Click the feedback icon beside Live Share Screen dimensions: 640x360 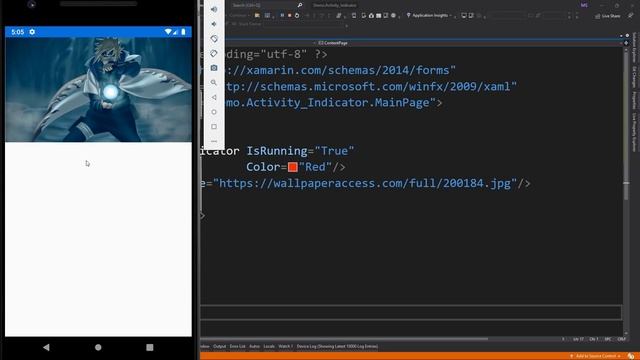coord(631,16)
